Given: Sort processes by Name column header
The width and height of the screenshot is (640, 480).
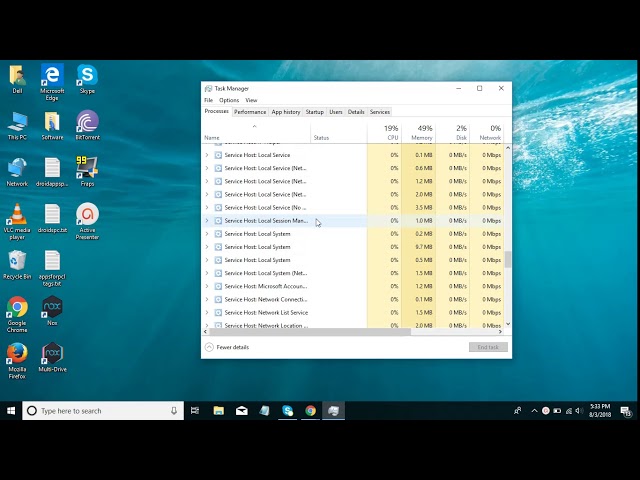Looking at the screenshot, I should (256, 133).
